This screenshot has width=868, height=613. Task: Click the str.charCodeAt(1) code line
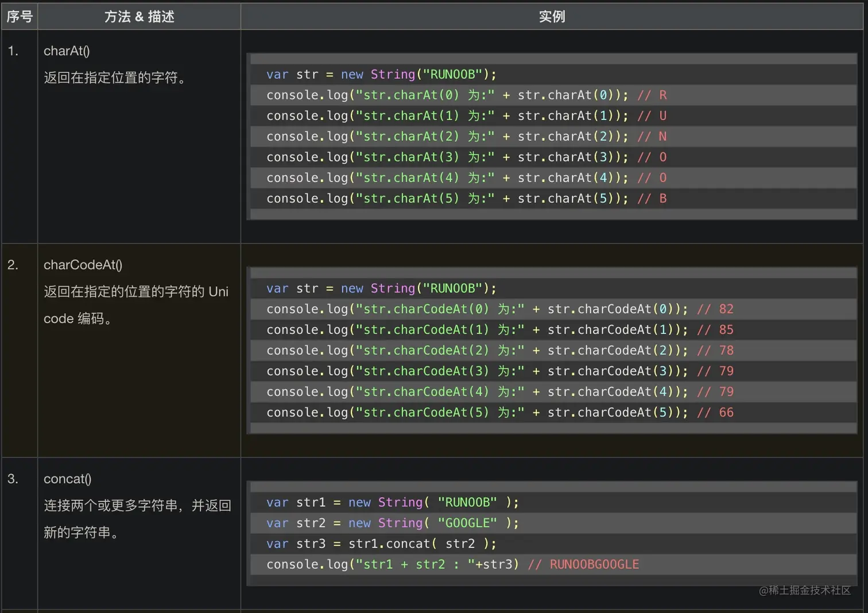click(500, 329)
